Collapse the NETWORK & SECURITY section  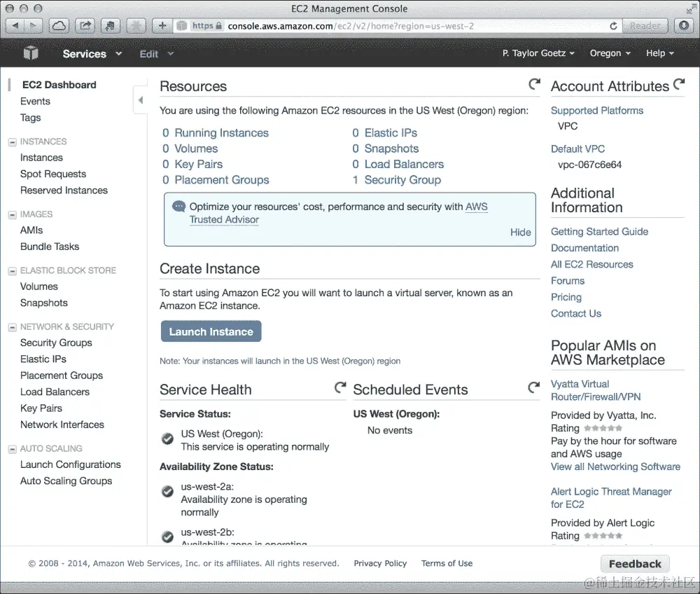point(13,327)
